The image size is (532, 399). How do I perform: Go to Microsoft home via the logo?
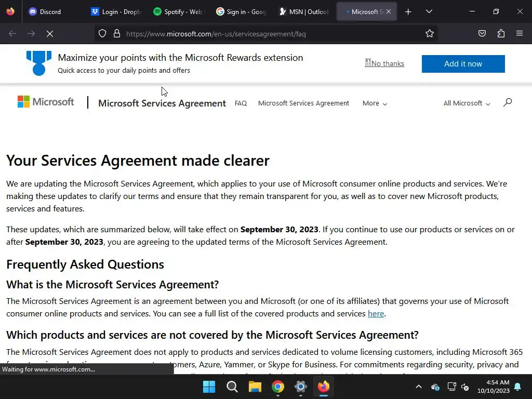(x=46, y=101)
